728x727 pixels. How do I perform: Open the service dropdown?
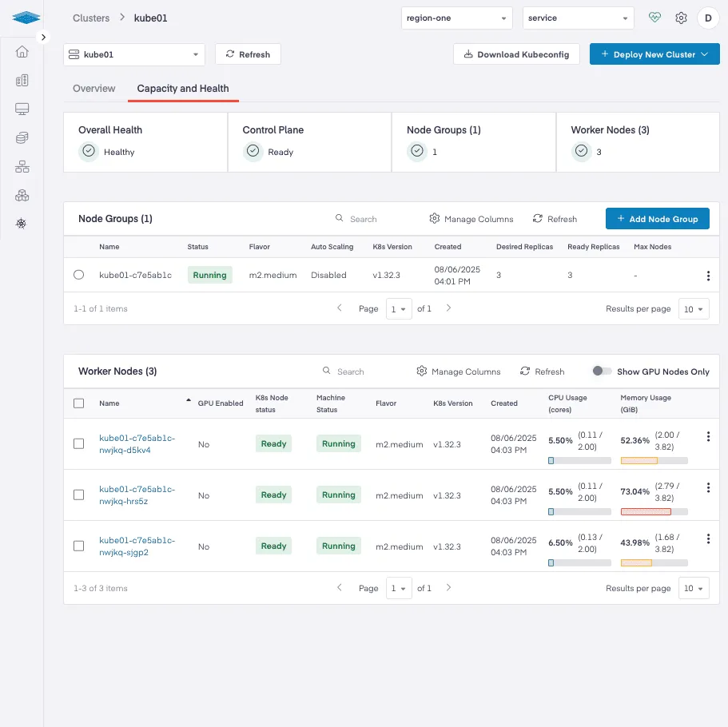coord(578,18)
